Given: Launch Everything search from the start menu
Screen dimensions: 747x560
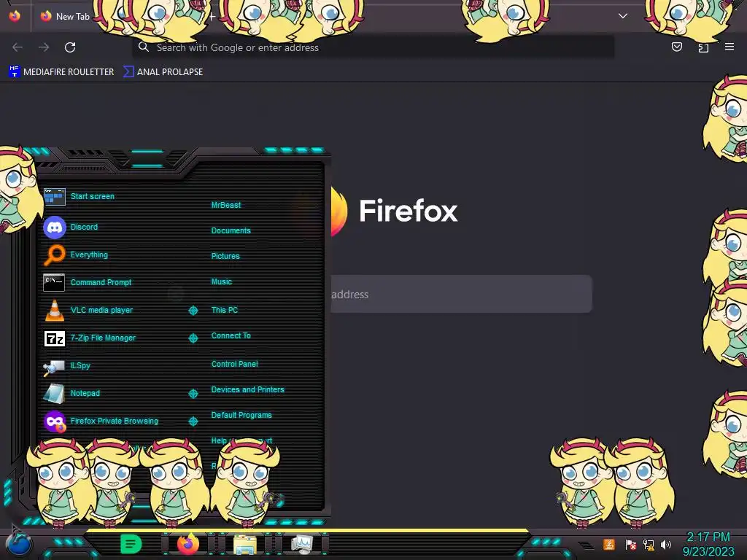Looking at the screenshot, I should click(76, 254).
